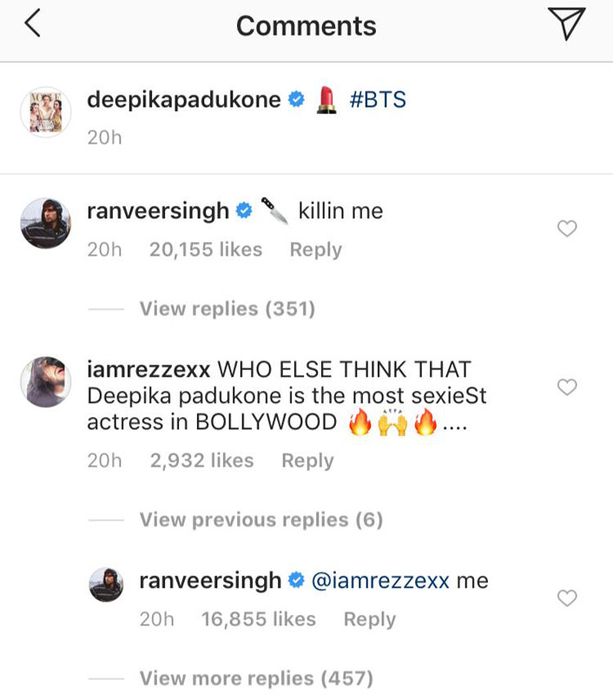Viewport: 613px width, 700px height.
Task: Tap ranveersingh's avatar on top comment
Action: pos(45,224)
